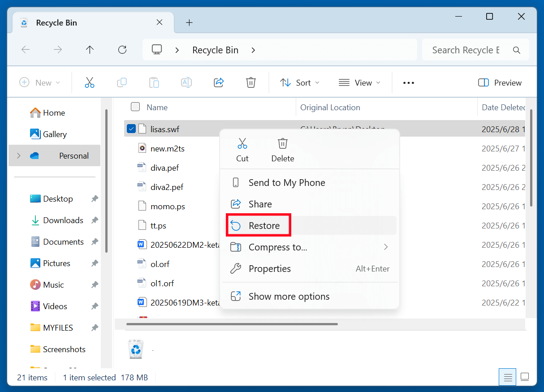This screenshot has width=544, height=392.
Task: Click Show more options in the context menu
Action: click(x=289, y=296)
